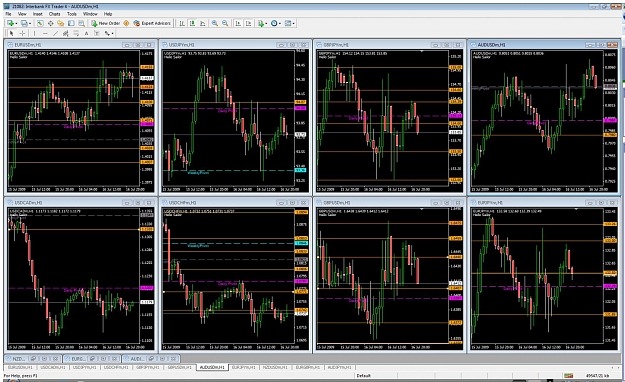Click the Default profile status bar entry
The image size is (625, 382).
(x=364, y=375)
